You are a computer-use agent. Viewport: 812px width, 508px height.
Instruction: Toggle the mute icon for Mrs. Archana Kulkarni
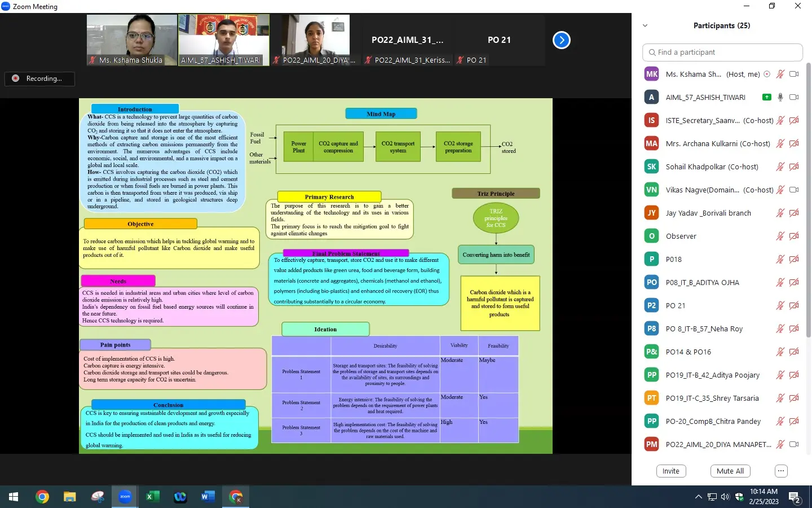pyautogui.click(x=780, y=143)
